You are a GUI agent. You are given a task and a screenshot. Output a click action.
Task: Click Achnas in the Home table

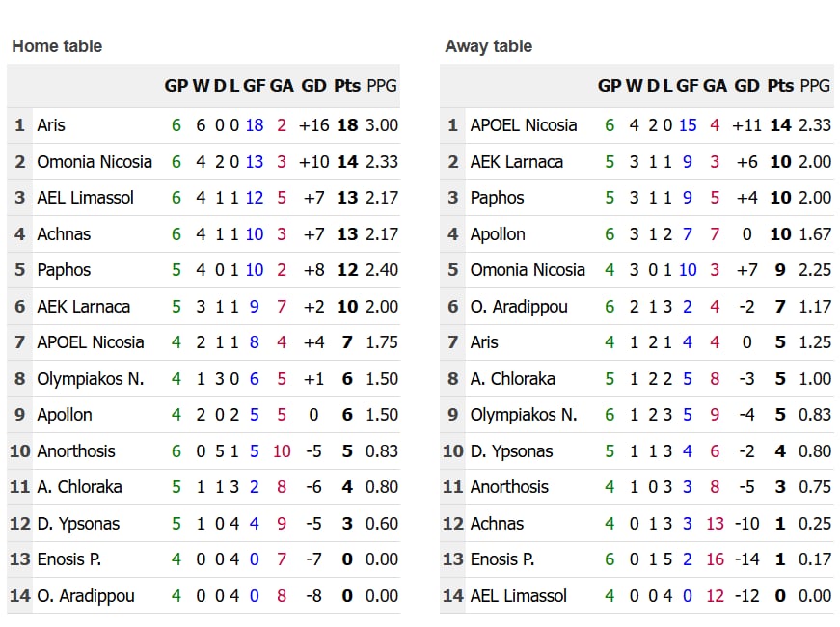click(x=64, y=234)
